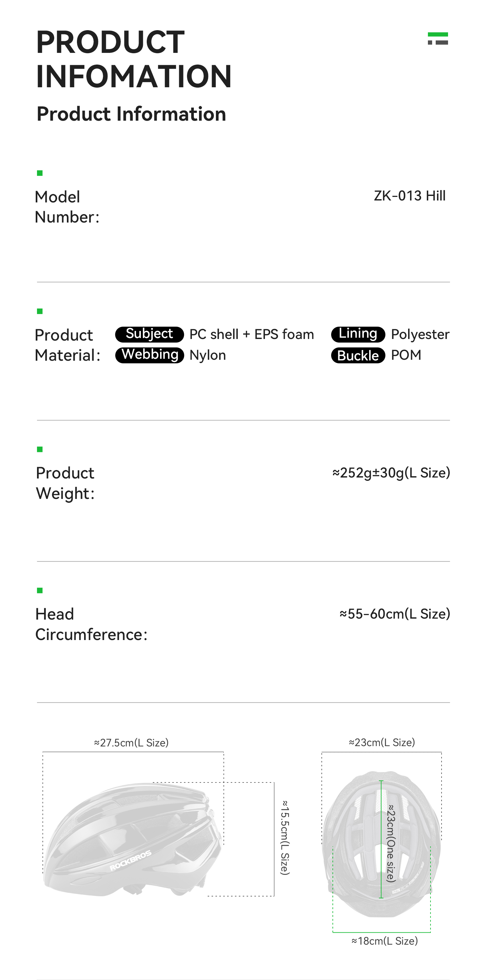Select the Lining material badge

click(x=358, y=334)
